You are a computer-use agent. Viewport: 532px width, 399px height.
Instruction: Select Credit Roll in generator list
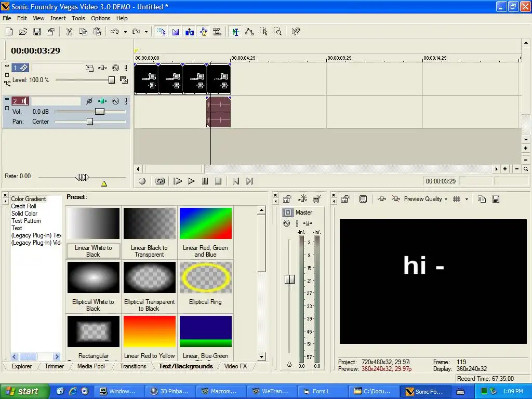24,206
